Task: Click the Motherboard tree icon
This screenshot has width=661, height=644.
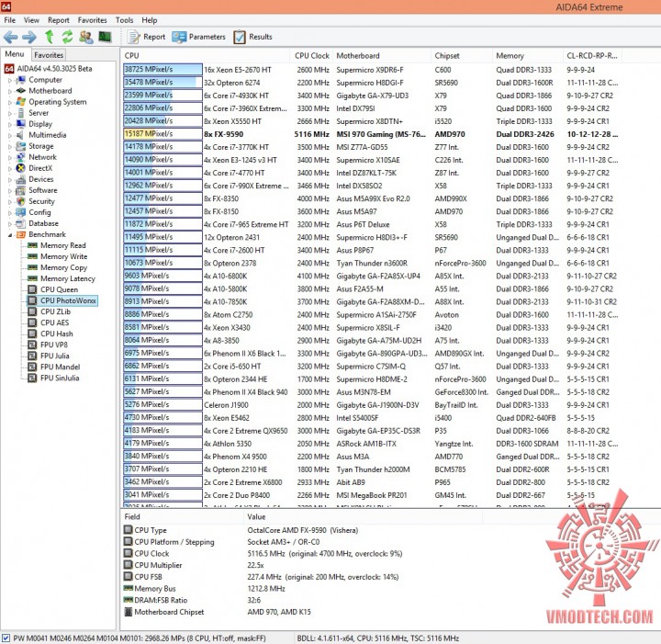Action: [20, 91]
